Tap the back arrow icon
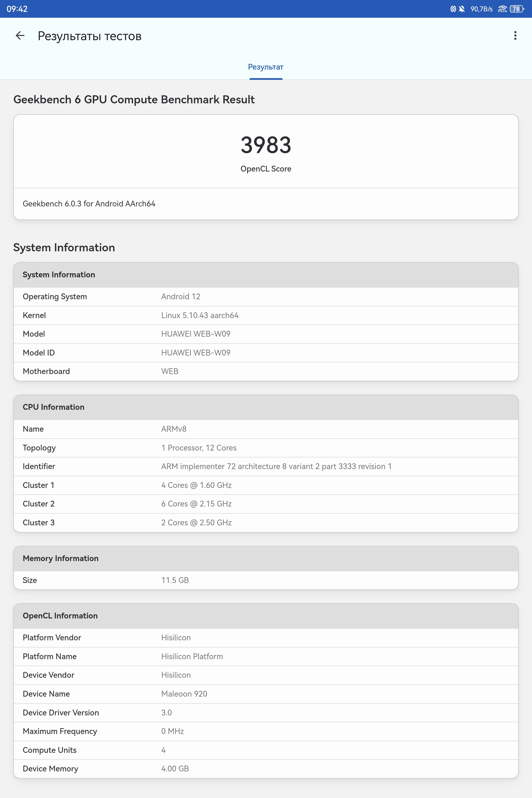 20,36
